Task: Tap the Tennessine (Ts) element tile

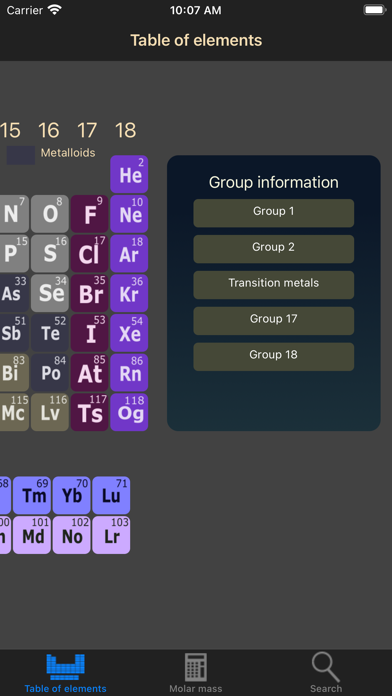Action: [89, 412]
